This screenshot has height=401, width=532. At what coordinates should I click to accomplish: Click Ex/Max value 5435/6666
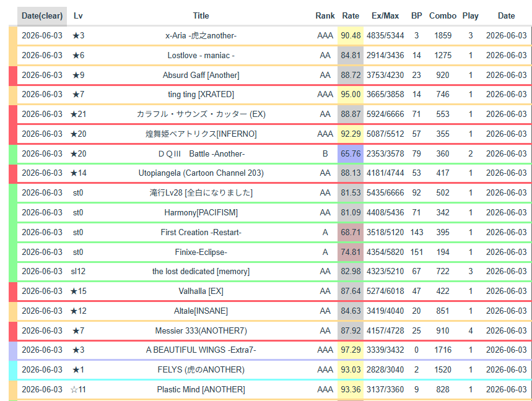[385, 192]
